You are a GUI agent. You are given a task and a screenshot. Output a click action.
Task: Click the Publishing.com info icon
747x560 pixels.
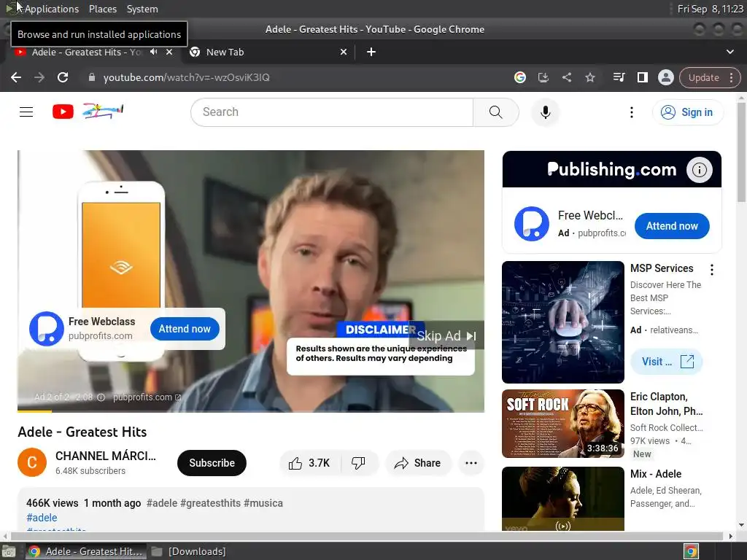pyautogui.click(x=699, y=169)
